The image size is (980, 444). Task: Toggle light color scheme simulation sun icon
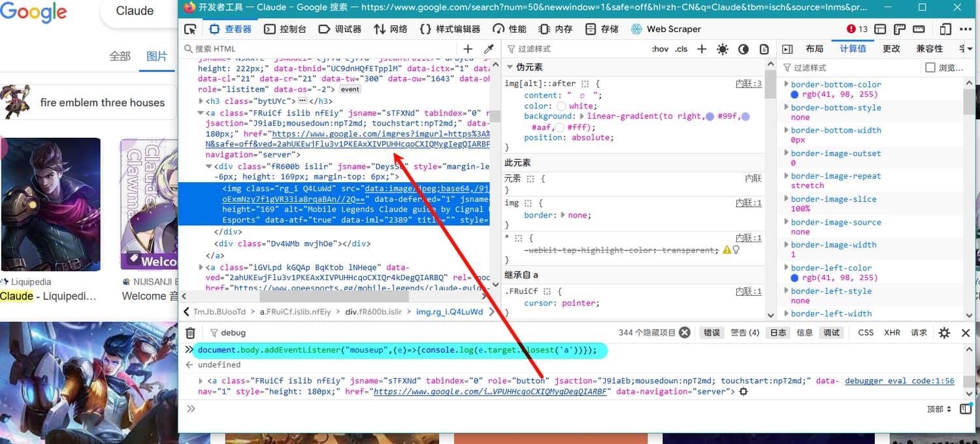[722, 49]
